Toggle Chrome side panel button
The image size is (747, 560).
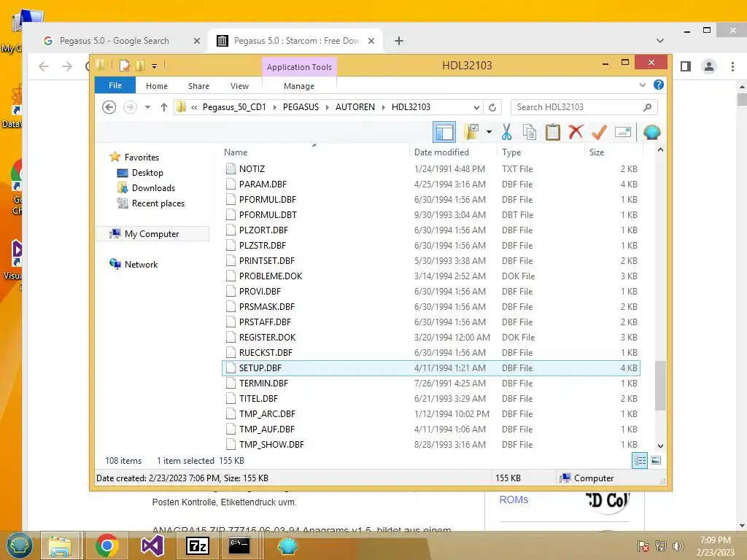[x=686, y=66]
